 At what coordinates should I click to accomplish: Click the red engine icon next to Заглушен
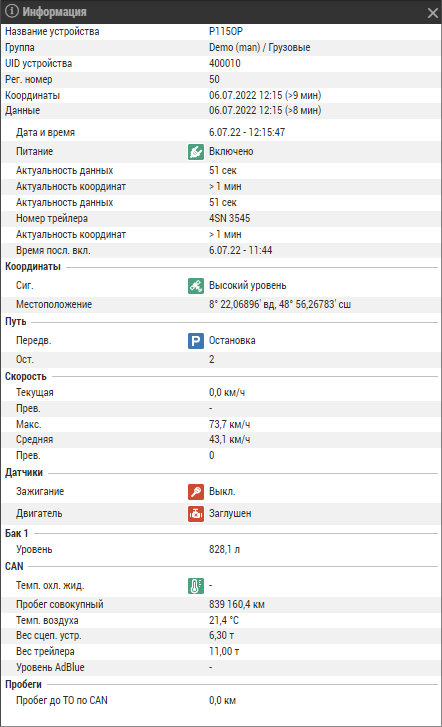[x=196, y=514]
